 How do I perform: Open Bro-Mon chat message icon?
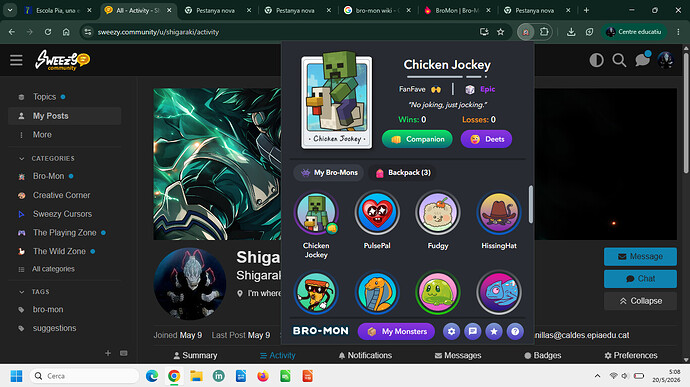tap(473, 331)
